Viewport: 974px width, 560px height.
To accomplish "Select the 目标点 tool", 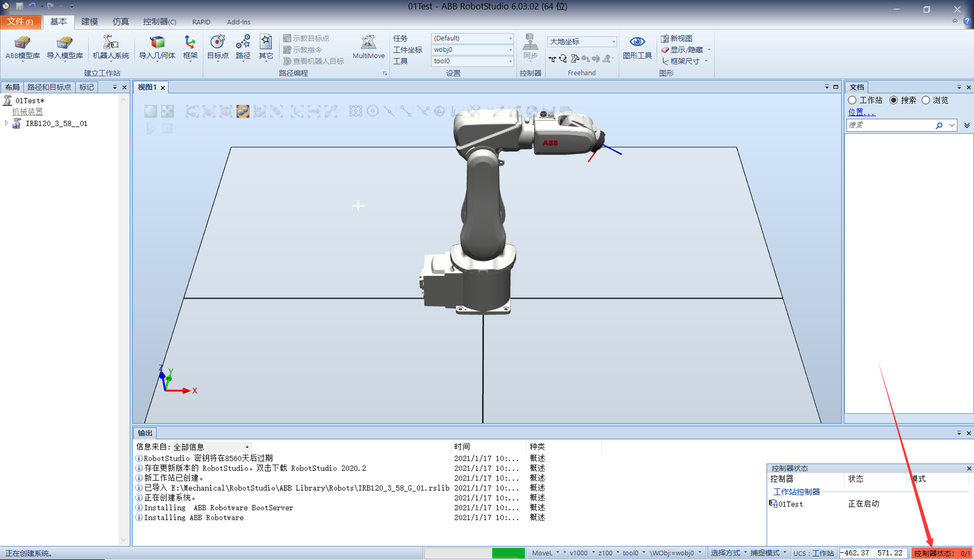I will [217, 47].
